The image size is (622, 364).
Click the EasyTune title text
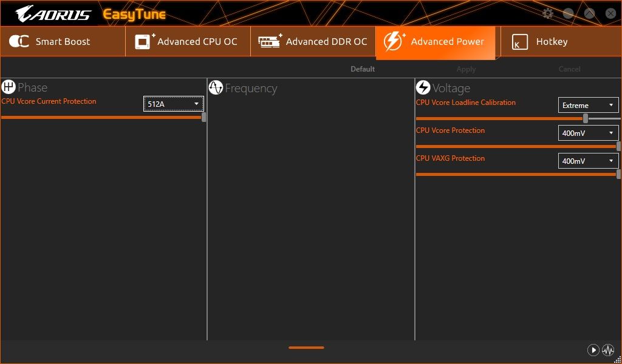134,15
